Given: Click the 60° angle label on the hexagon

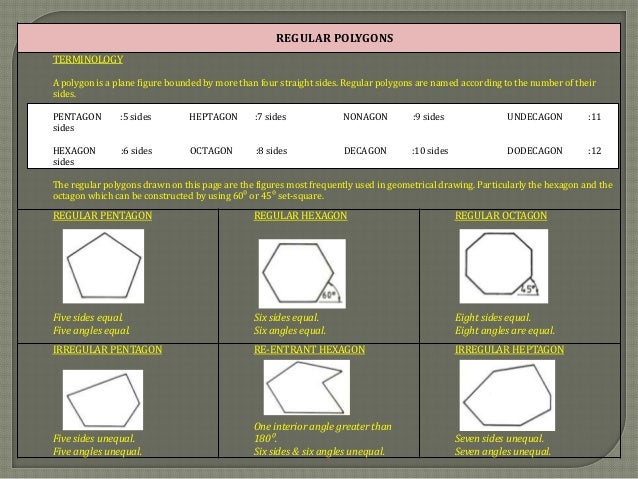Looking at the screenshot, I should 329,295.
